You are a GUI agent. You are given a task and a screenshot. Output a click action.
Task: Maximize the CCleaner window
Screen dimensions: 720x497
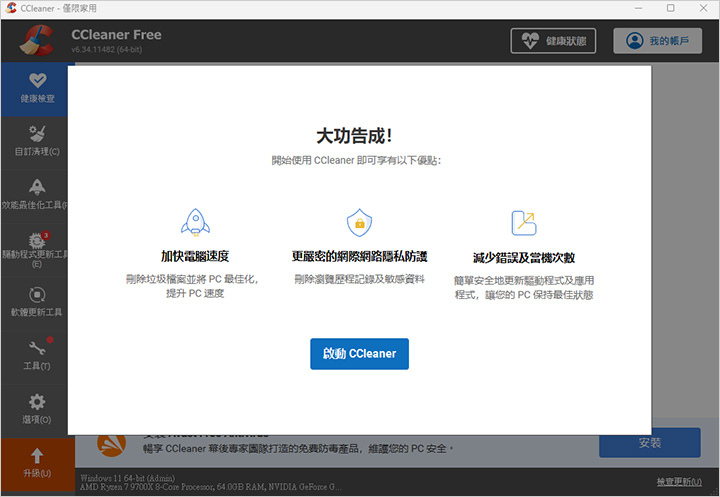tap(670, 8)
